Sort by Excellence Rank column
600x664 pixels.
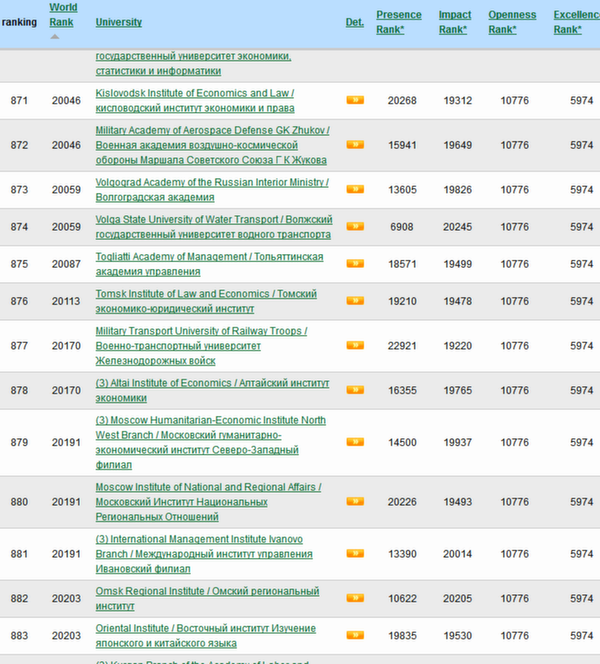(576, 22)
